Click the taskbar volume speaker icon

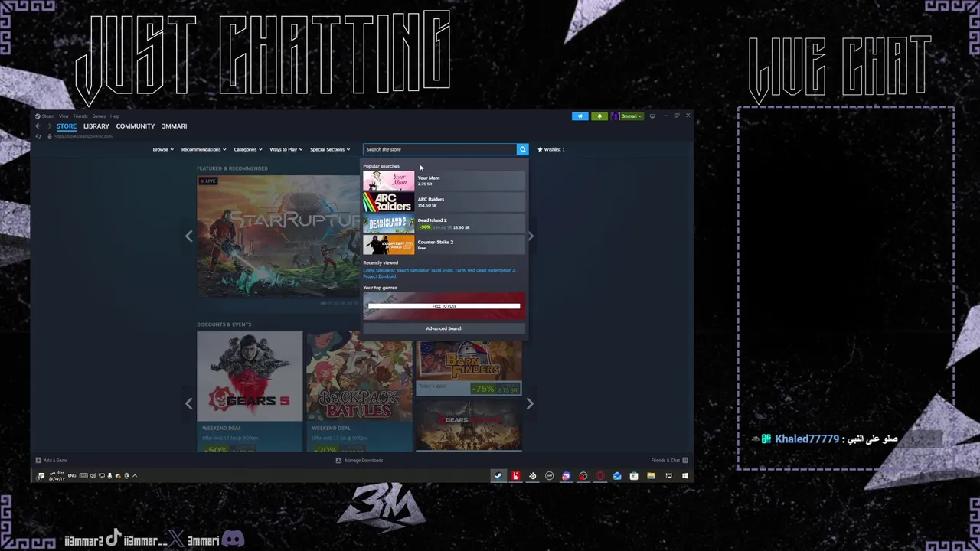[x=93, y=476]
